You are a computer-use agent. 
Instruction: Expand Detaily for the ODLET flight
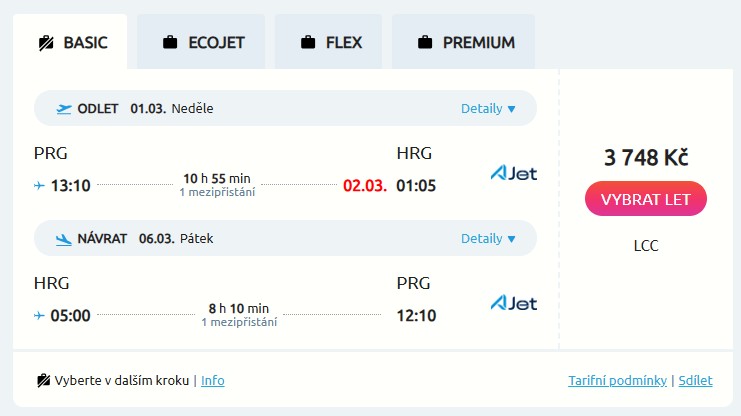[488, 108]
